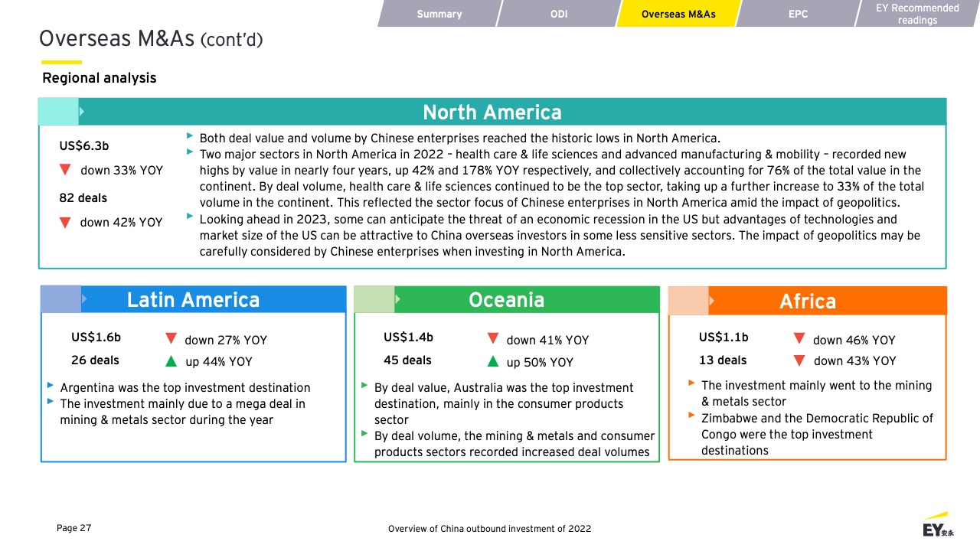
Task: Click the 'US$1.6b' value
Action: pos(96,337)
